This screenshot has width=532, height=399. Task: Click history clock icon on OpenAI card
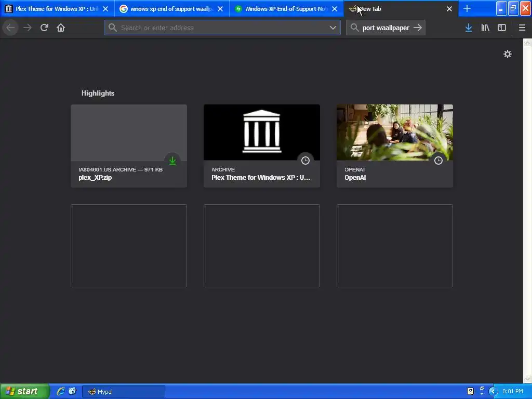(x=438, y=161)
